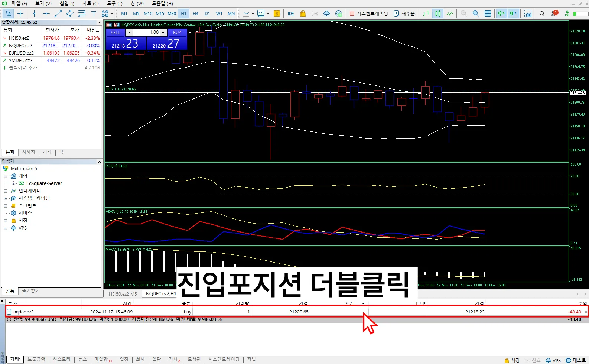Screen dimensions: 589x364
Task: Select 서비스 in navigator tree
Action: 25,213
